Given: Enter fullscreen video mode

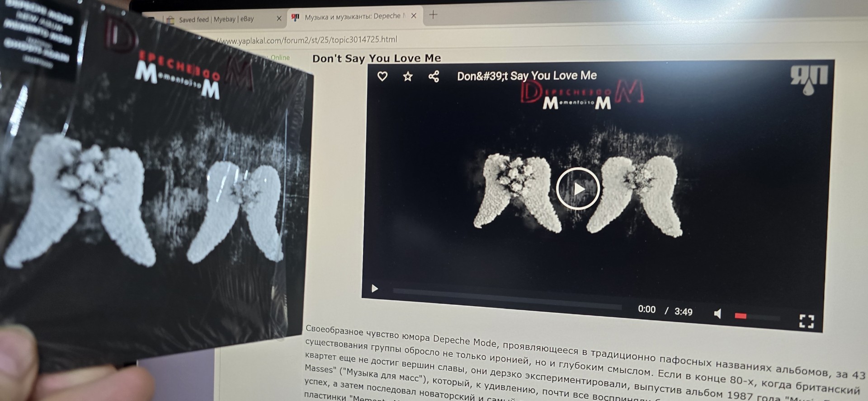Looking at the screenshot, I should pos(807,321).
